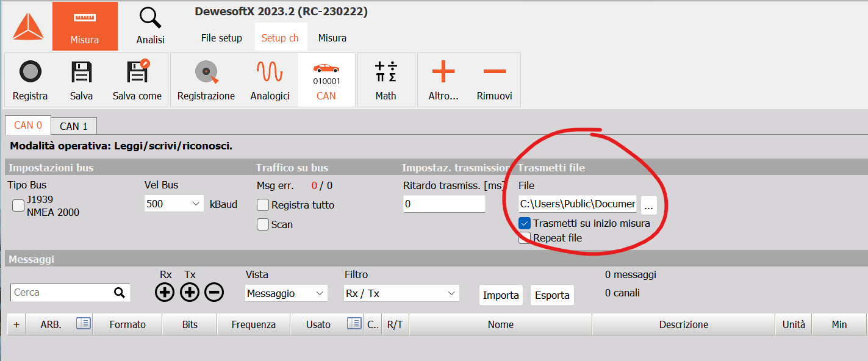Image resolution: width=868 pixels, height=361 pixels.
Task: Browse for transmit file with ... button
Action: 648,206
